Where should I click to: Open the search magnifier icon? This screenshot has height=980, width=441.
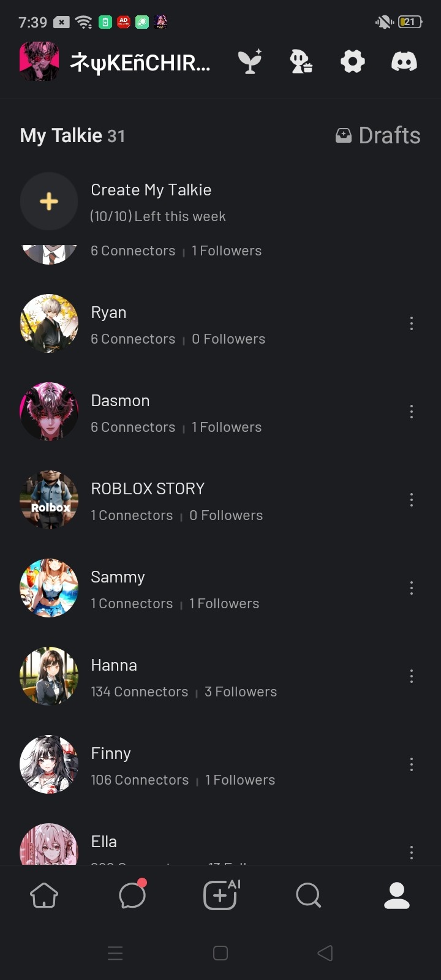[x=308, y=895]
